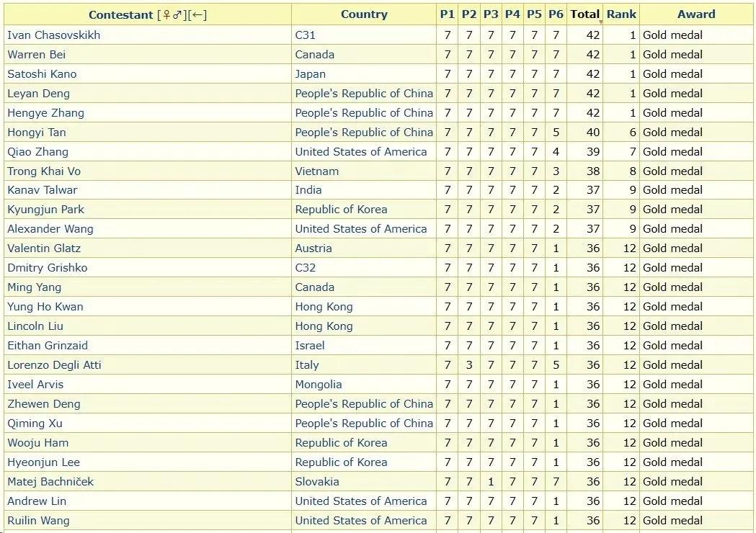Sort by Total column header
Screen dimensions: 756x533
(585, 14)
